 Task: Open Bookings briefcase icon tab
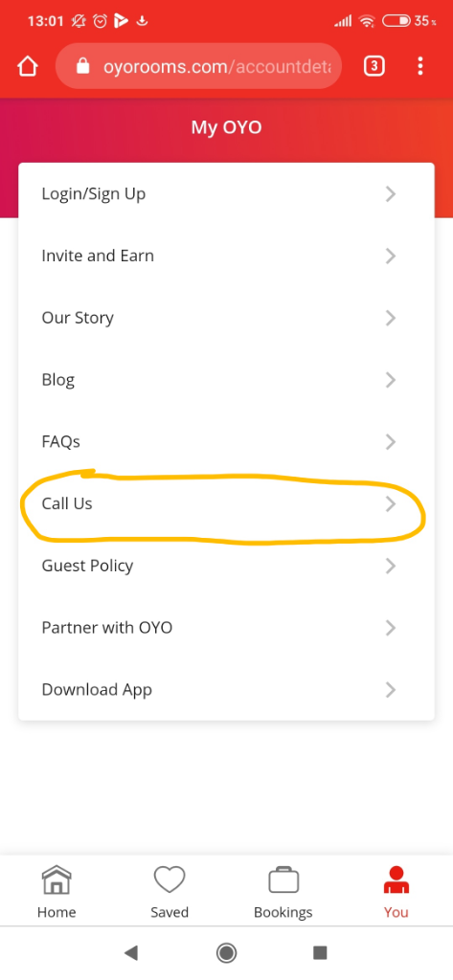283,880
